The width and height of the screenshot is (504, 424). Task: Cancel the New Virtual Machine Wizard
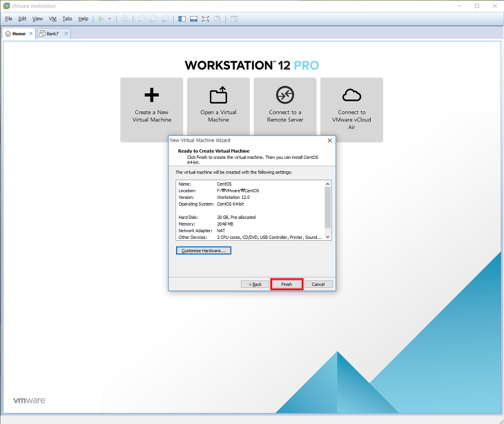click(x=318, y=285)
